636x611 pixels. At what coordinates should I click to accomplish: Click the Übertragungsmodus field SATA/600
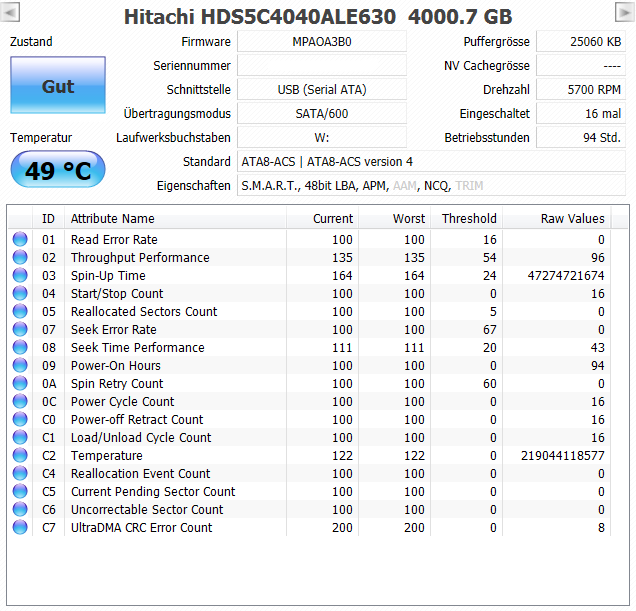322,114
